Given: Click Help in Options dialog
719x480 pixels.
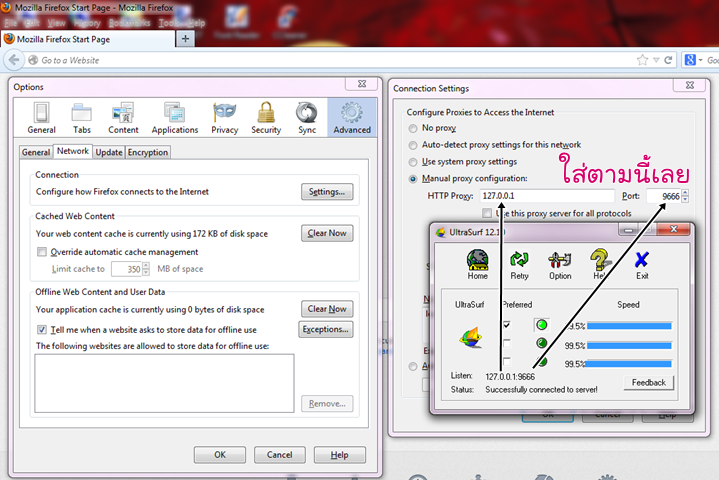Looking at the screenshot, I should [339, 455].
